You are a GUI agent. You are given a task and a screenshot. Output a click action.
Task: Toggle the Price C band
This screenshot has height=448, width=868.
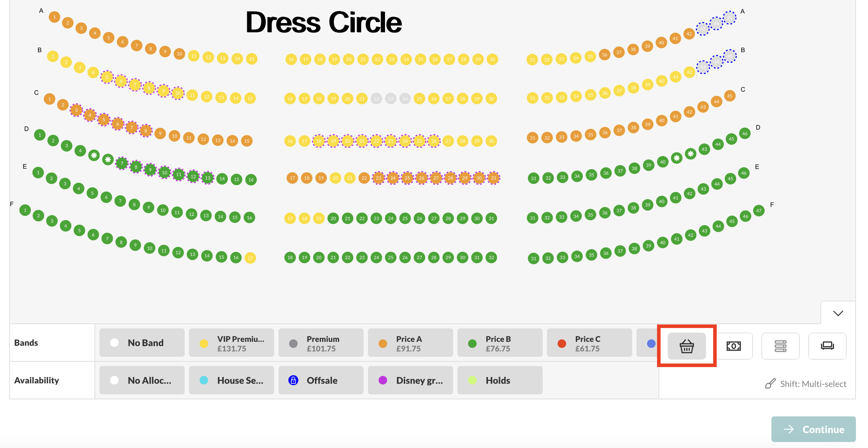point(590,343)
